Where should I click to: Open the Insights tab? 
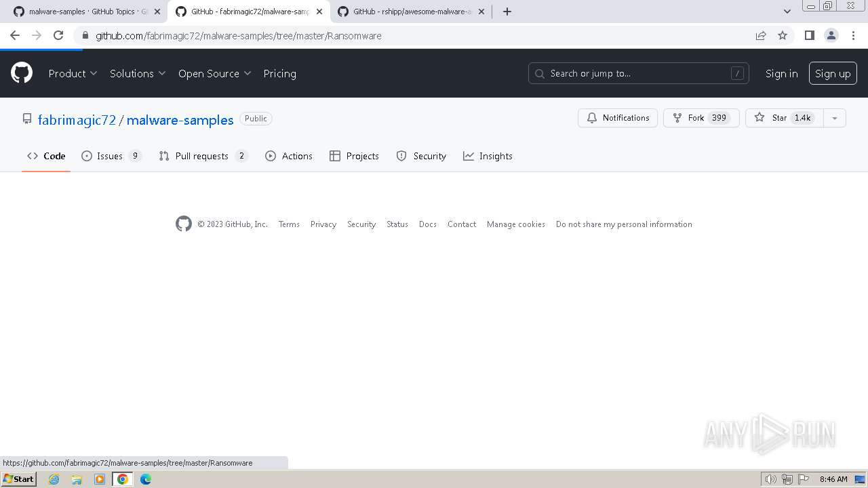(488, 156)
